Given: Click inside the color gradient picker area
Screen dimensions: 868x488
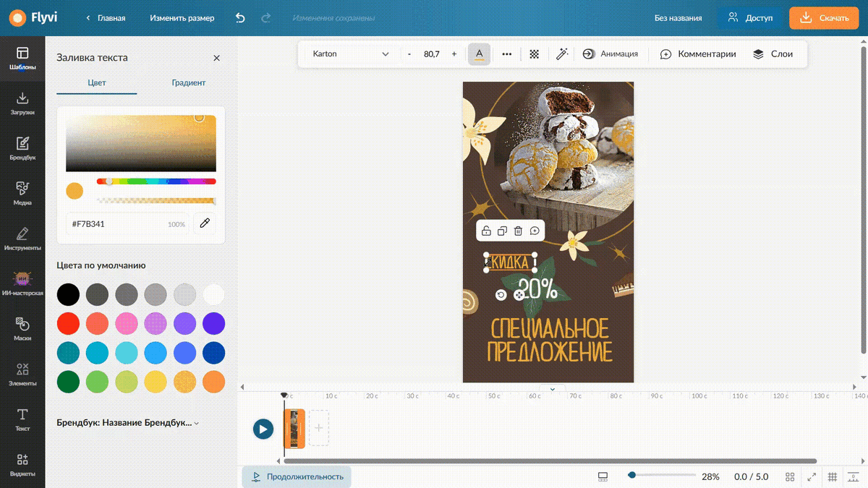Looking at the screenshot, I should pyautogui.click(x=141, y=143).
